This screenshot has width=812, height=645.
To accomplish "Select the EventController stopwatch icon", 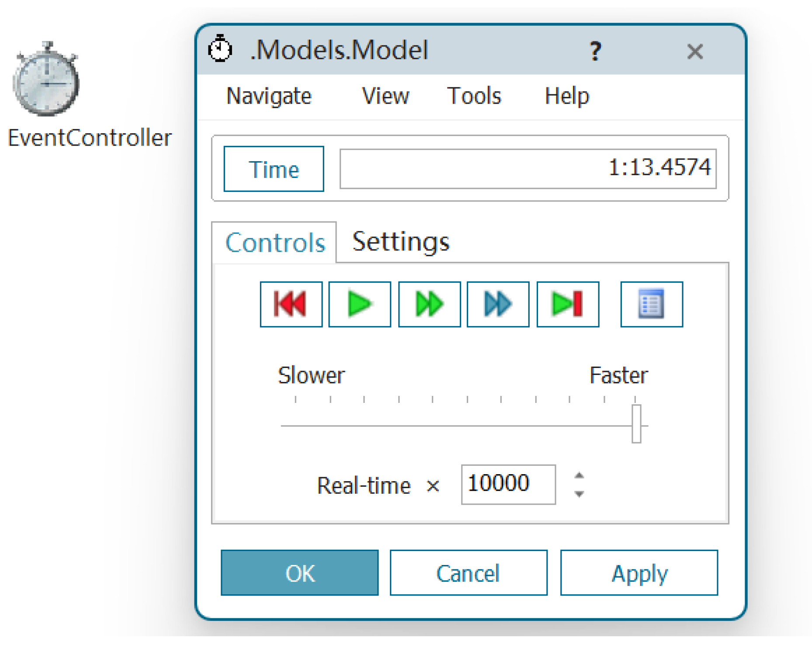I will pyautogui.click(x=47, y=80).
